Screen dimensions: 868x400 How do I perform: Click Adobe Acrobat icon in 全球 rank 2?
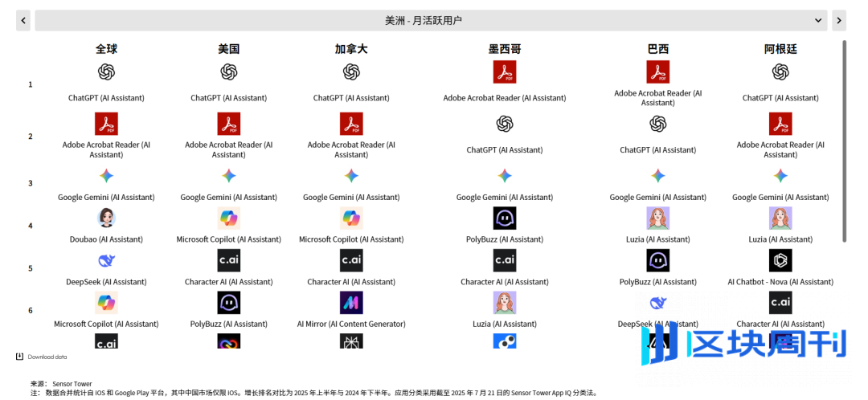pyautogui.click(x=106, y=124)
